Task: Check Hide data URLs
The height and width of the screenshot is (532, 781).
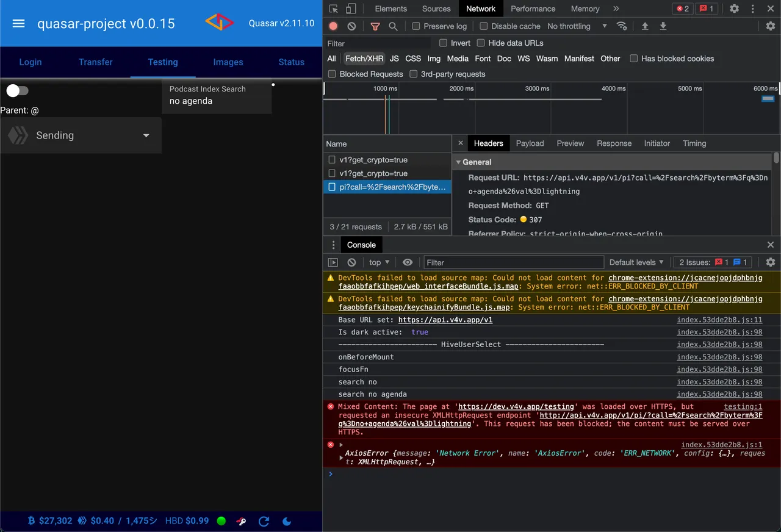Action: click(481, 43)
